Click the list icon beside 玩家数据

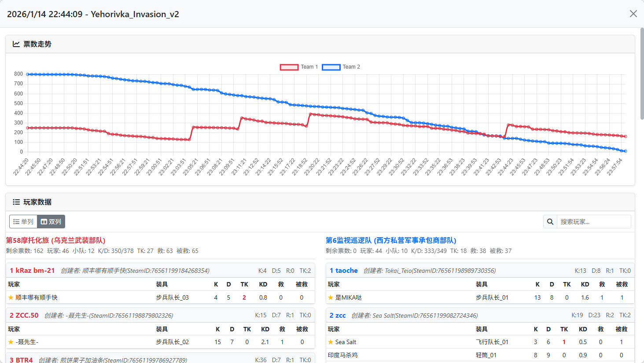click(x=16, y=202)
